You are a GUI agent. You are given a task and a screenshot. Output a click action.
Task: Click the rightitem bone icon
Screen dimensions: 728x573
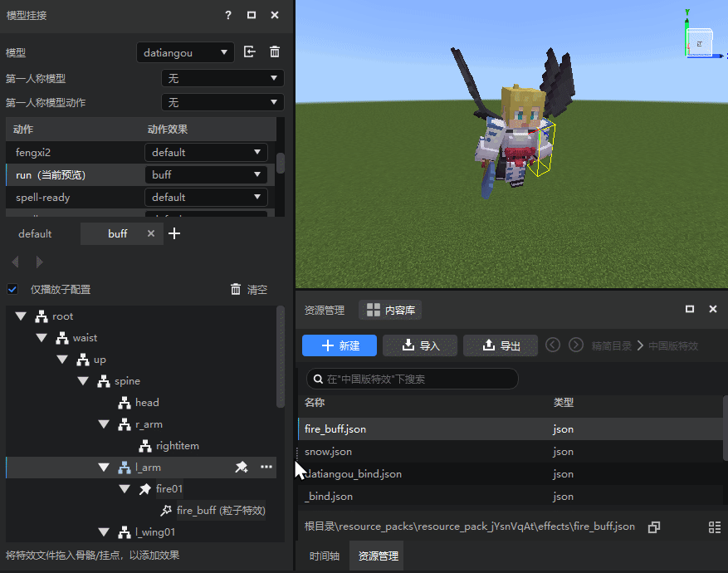pos(145,446)
